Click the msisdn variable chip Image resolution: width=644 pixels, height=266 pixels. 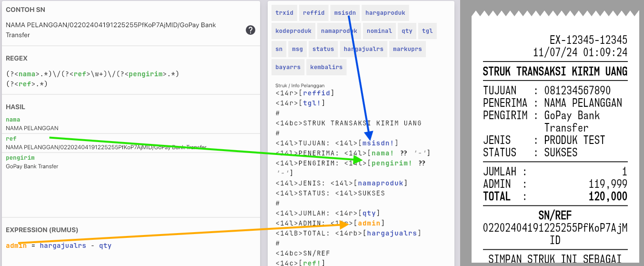[x=344, y=13]
